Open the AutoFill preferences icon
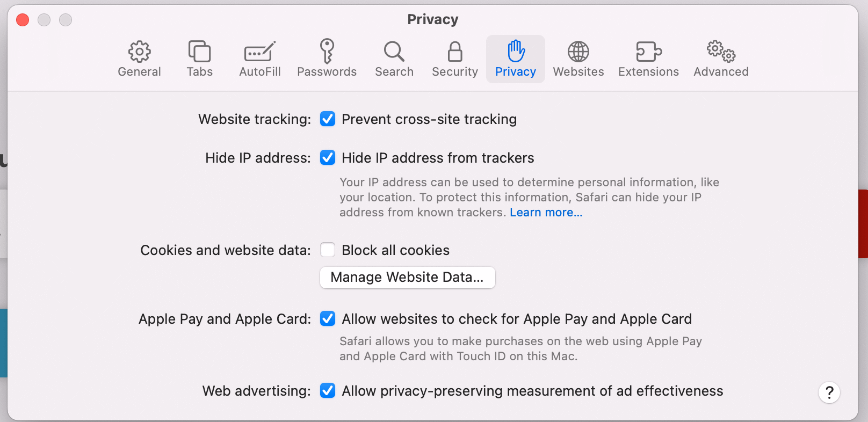868x422 pixels. pos(260,52)
